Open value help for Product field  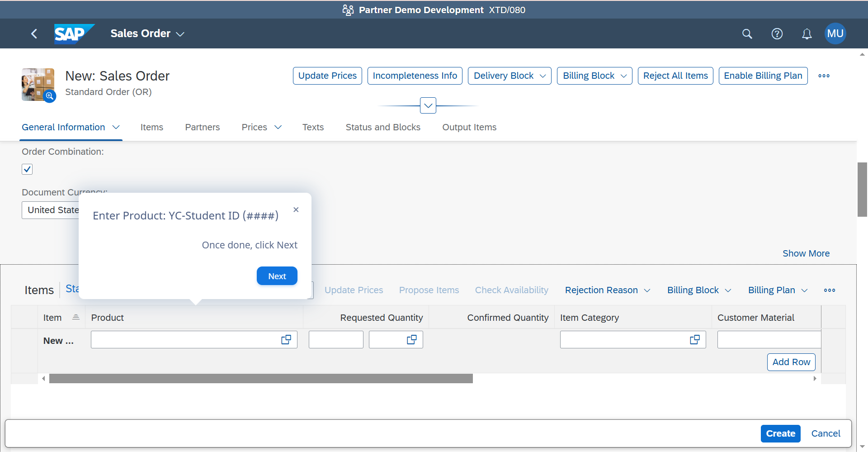click(286, 339)
